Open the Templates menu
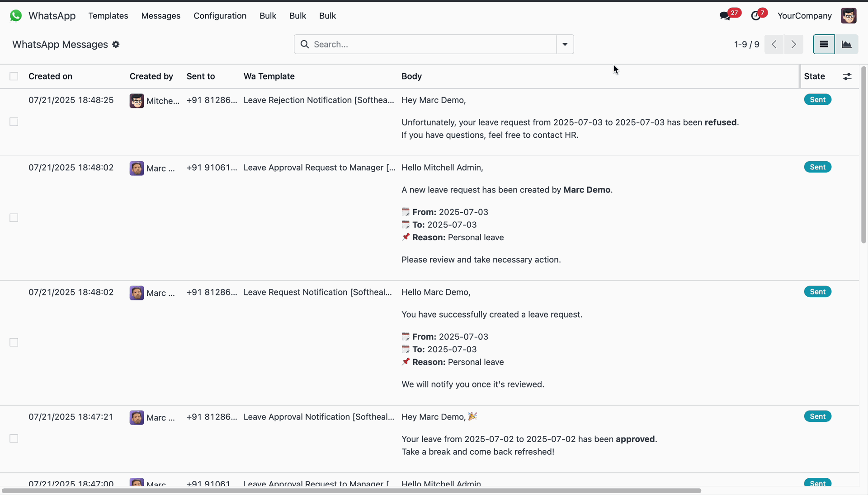Viewport: 868px width, 495px height. [108, 16]
